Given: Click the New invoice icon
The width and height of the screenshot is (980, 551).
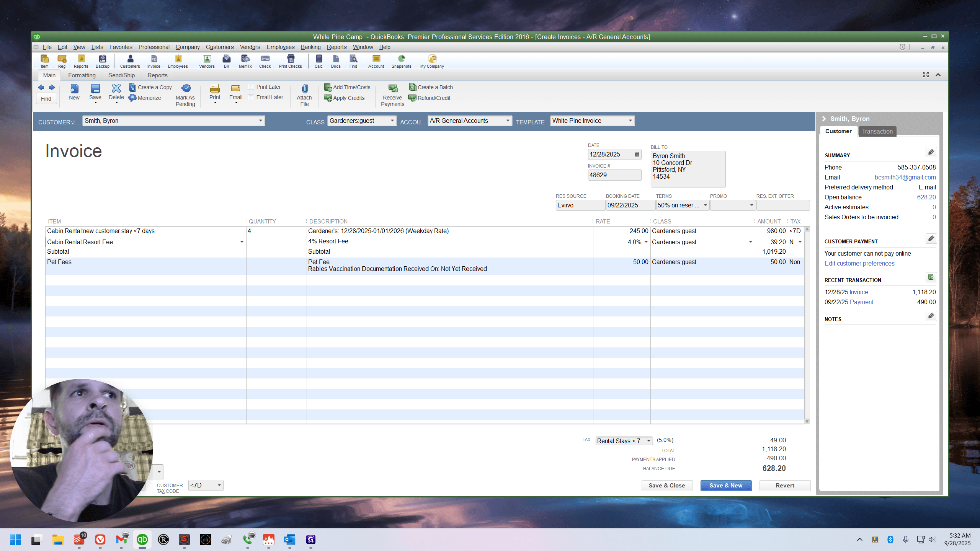Looking at the screenshot, I should 74,92.
